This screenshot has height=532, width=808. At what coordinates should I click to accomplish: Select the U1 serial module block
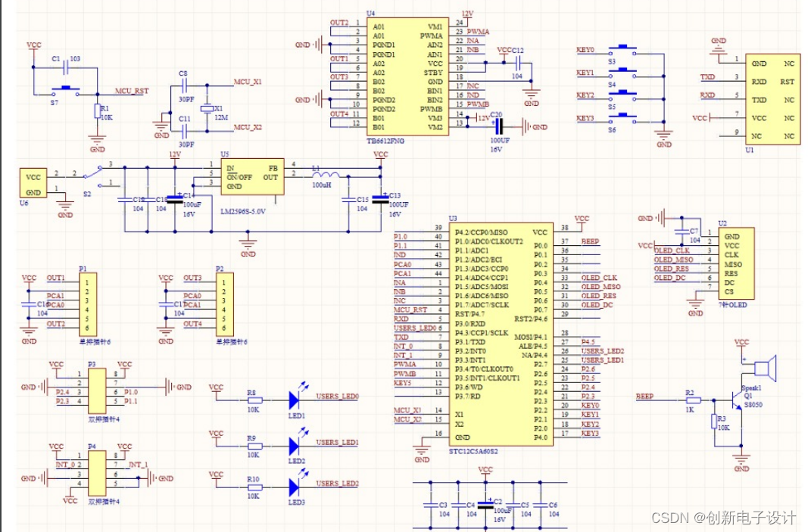coord(773,99)
